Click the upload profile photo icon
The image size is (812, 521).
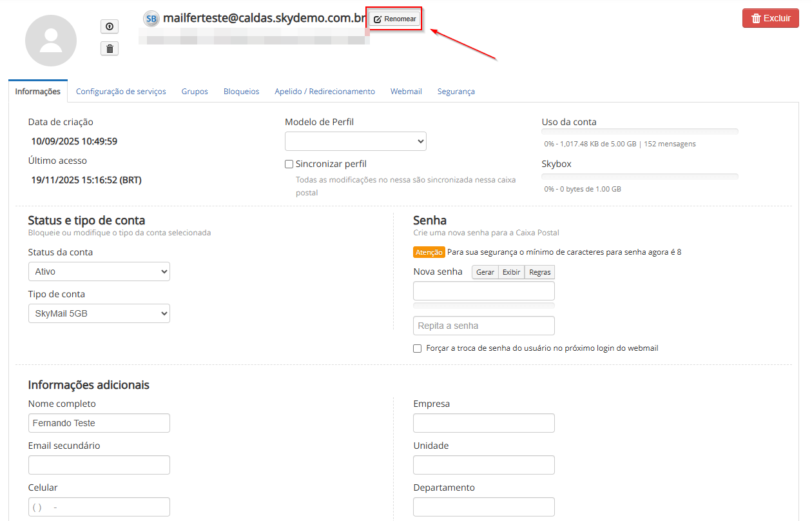(x=110, y=26)
